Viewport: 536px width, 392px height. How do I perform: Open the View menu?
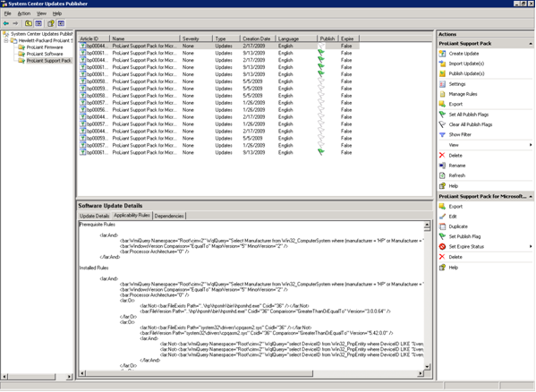click(41, 13)
